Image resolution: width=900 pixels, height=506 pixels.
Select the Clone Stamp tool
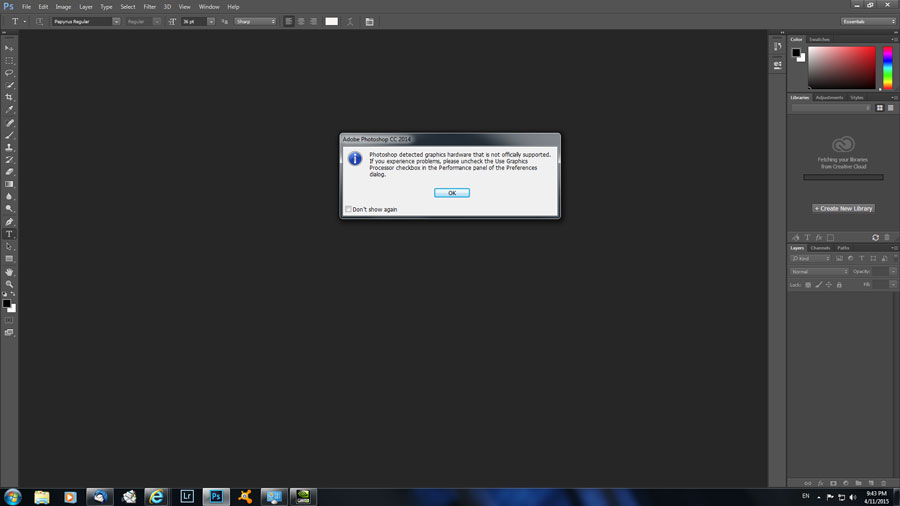click(10, 147)
